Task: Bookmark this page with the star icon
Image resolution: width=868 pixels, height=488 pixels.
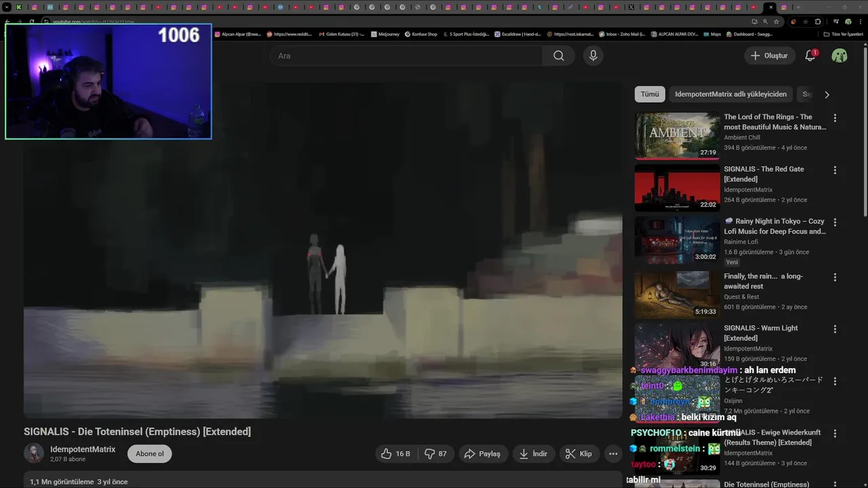Action: (776, 22)
